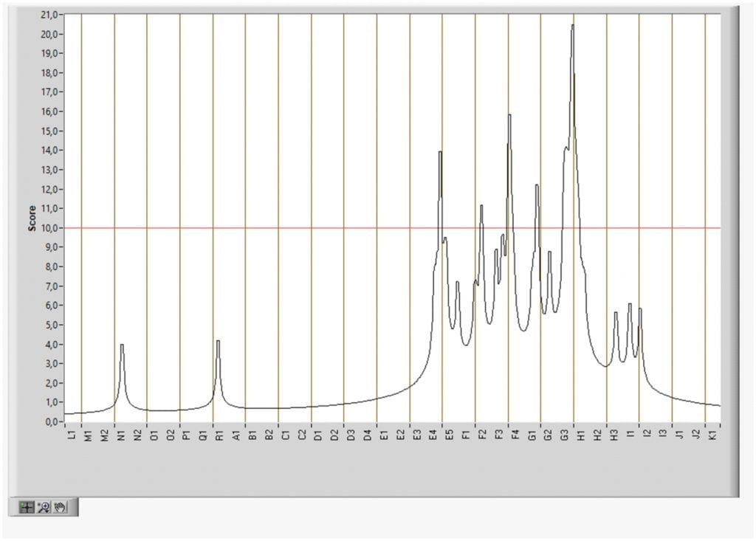Screen dimensions: 756x541
Task: Click the 'F1' x-axis label
Action: point(467,435)
